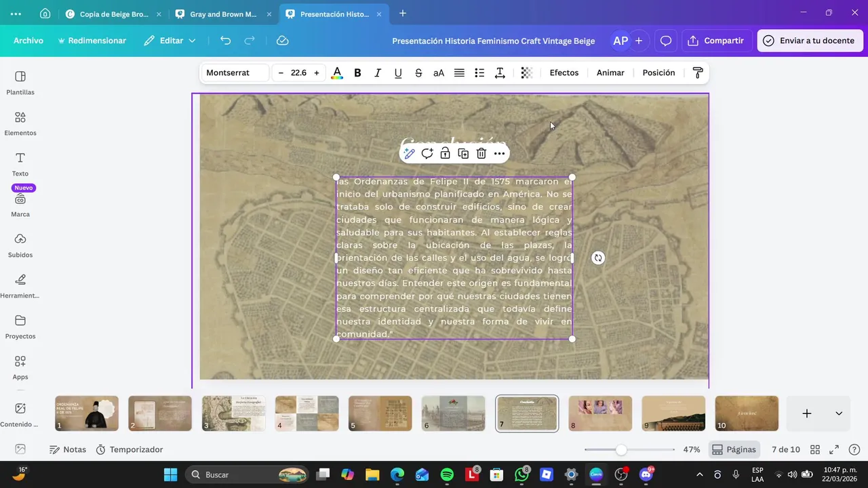The image size is (868, 488).
Task: Toggle underline formatting
Action: pyautogui.click(x=398, y=73)
